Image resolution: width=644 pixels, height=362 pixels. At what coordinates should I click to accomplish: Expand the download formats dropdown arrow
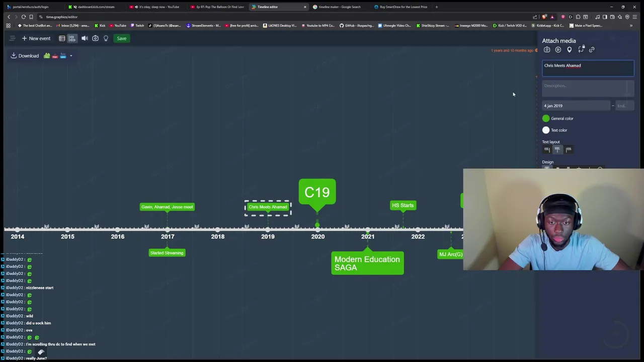pos(71,56)
